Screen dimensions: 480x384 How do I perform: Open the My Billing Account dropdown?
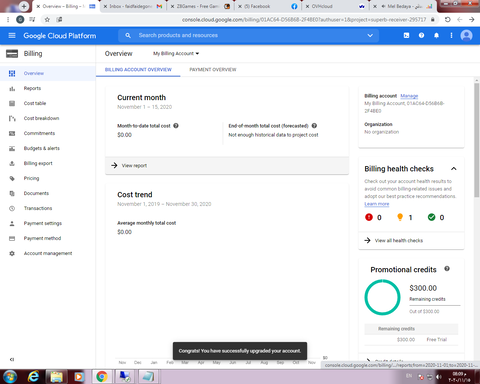pos(176,53)
